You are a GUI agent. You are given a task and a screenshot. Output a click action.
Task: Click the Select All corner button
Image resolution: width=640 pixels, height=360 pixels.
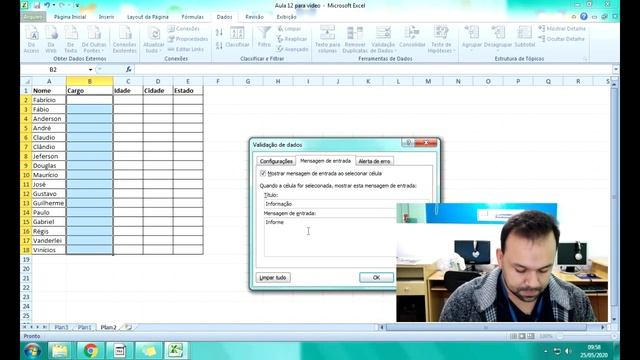click(x=26, y=81)
